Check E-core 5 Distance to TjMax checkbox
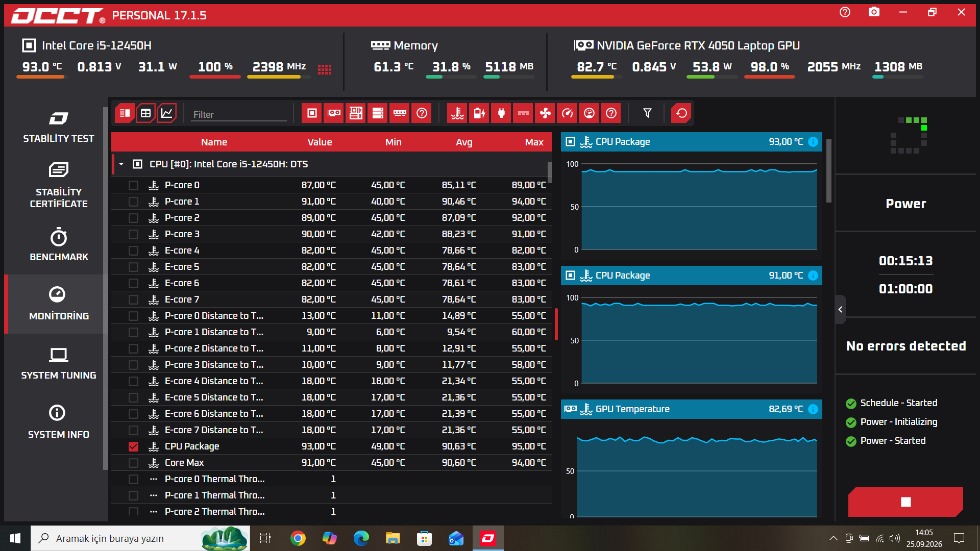This screenshot has height=551, width=980. (x=133, y=397)
